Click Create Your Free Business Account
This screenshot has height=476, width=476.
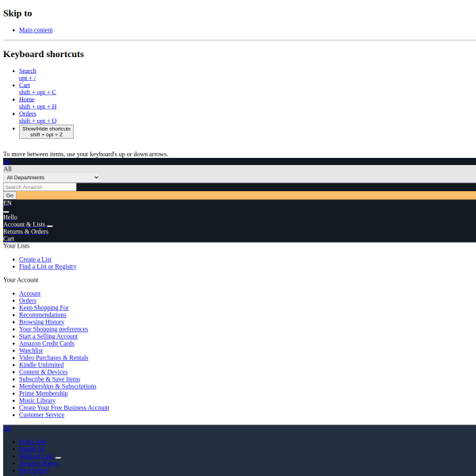pyautogui.click(x=64, y=408)
